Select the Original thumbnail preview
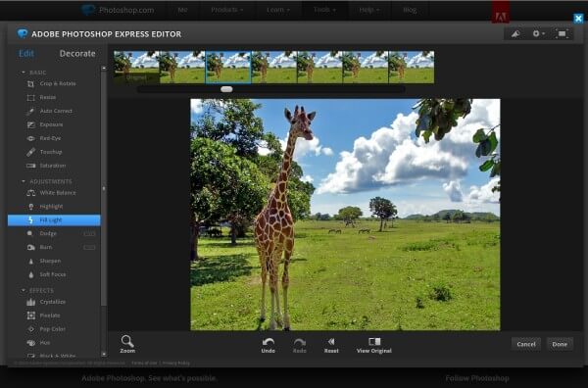Image resolution: width=588 pixels, height=388 pixels. 136,67
